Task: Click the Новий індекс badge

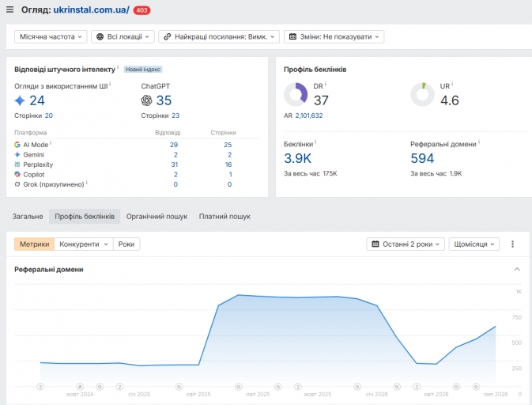Action: tap(143, 70)
